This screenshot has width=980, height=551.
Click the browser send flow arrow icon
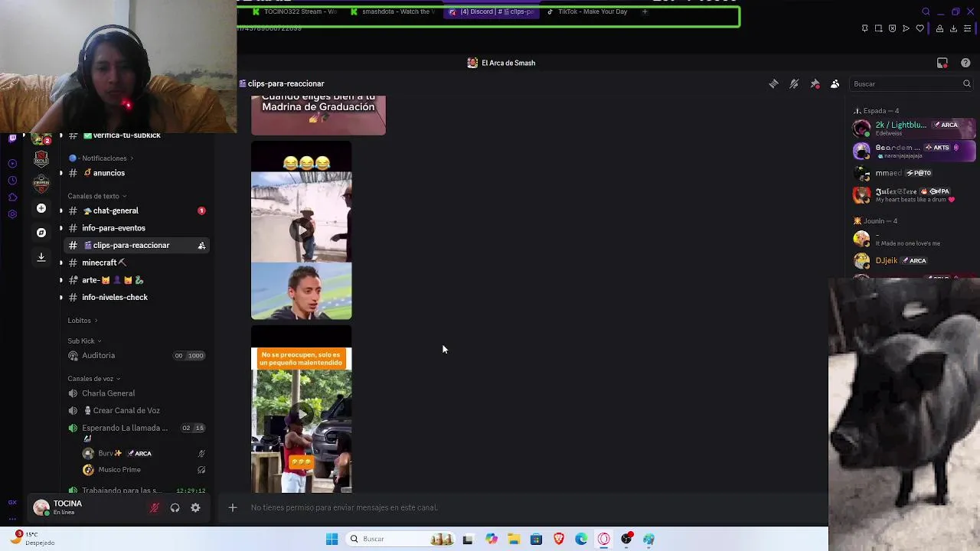pyautogui.click(x=906, y=28)
